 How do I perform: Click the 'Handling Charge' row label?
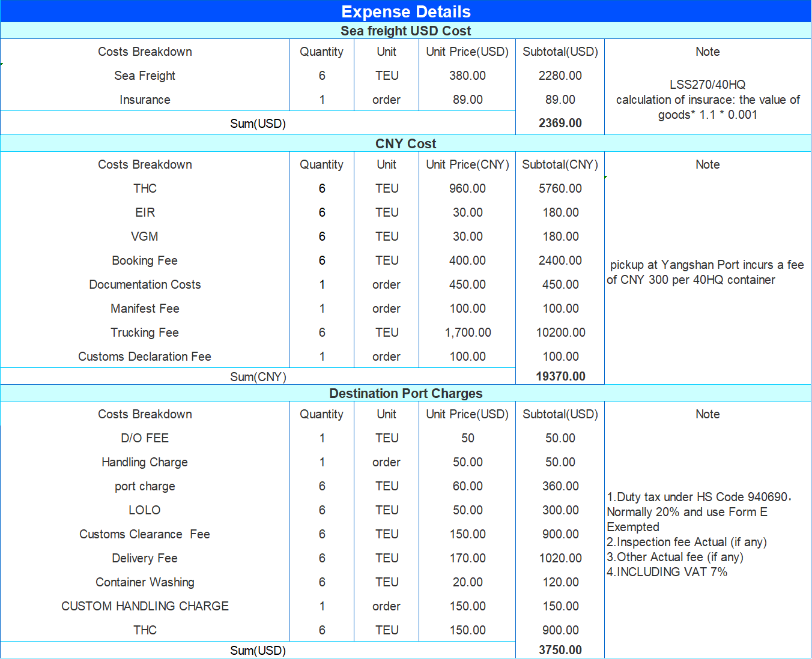click(145, 462)
